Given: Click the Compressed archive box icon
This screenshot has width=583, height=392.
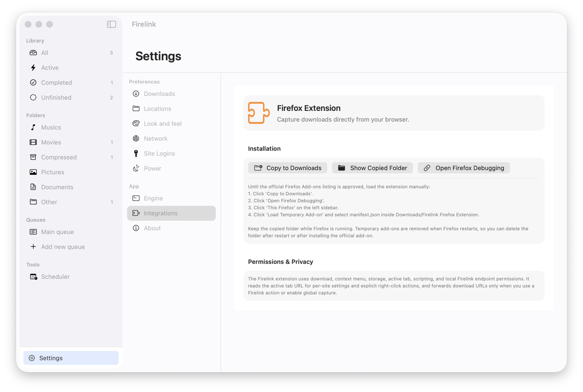Looking at the screenshot, I should (33, 157).
